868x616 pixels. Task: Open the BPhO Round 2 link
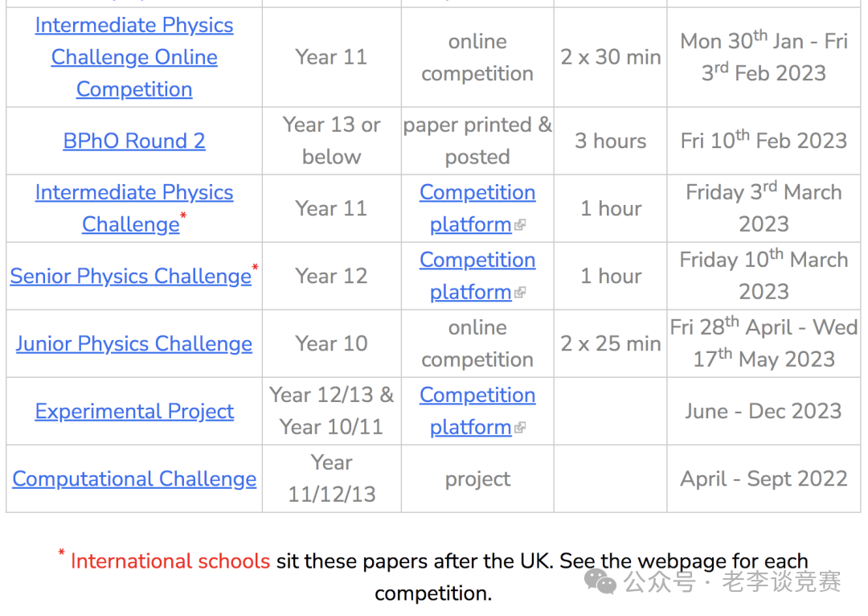coord(134,141)
